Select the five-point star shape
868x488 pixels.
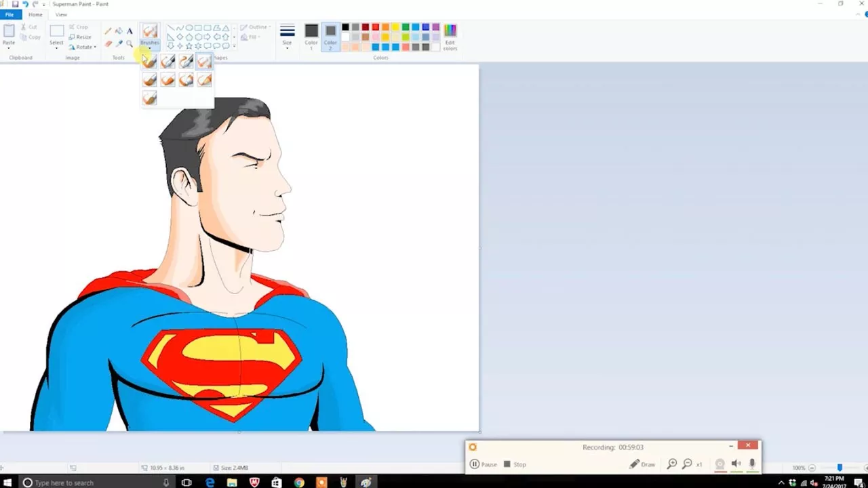click(x=189, y=46)
